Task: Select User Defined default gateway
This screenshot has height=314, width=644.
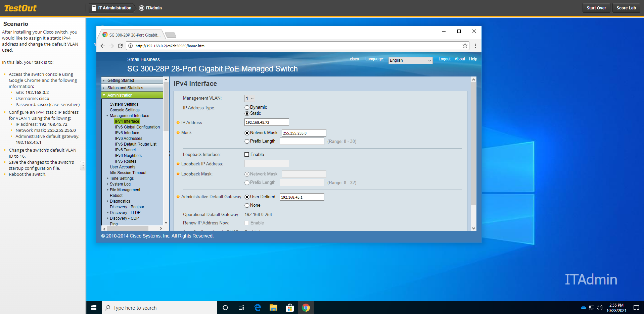Action: [x=247, y=197]
